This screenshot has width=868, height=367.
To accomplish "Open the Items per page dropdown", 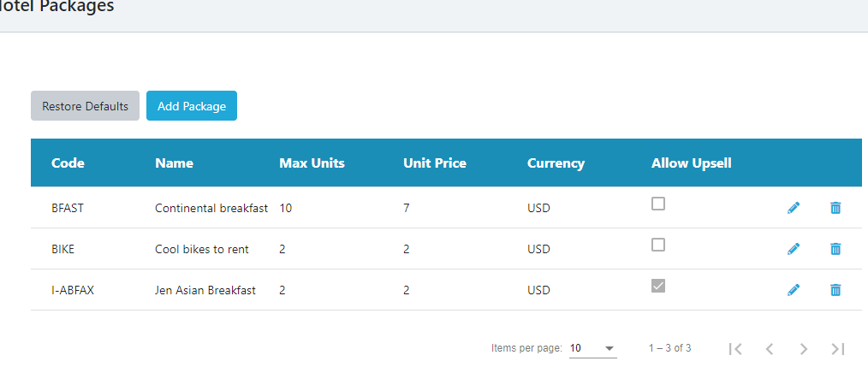I will click(x=592, y=348).
